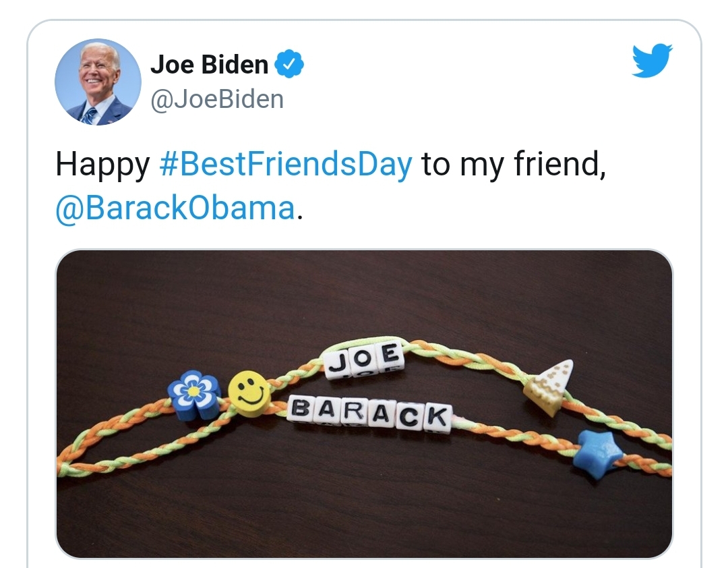The image size is (728, 568).
Task: Click the blue Twitter bird logo
Action: coord(653,60)
